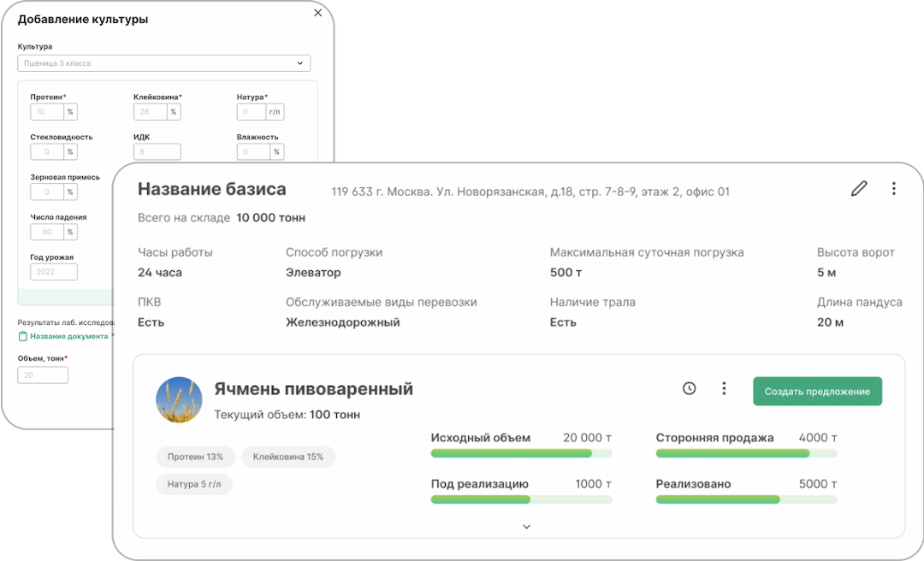
Task: Expand the barley card with the bottom chevron
Action: (526, 527)
